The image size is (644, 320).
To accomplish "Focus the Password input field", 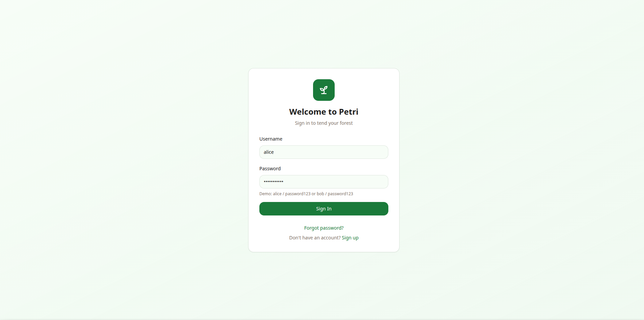I will (324, 182).
